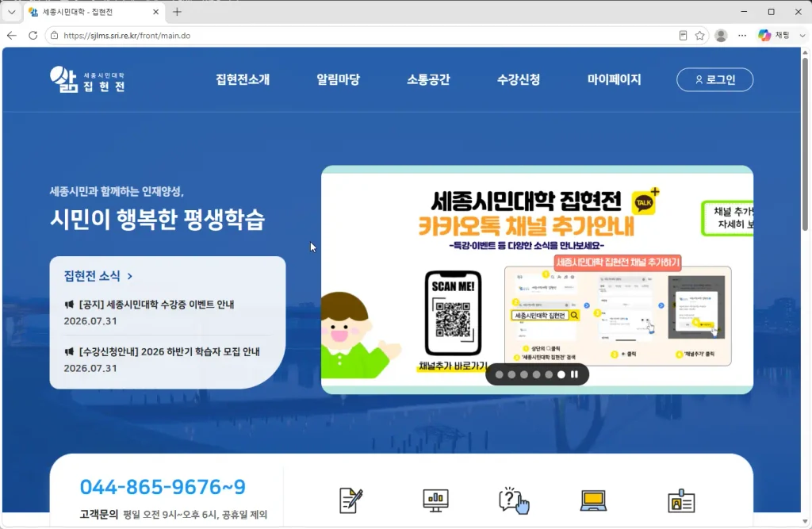
Task: Go to the third banner slide dot
Action: coord(524,374)
